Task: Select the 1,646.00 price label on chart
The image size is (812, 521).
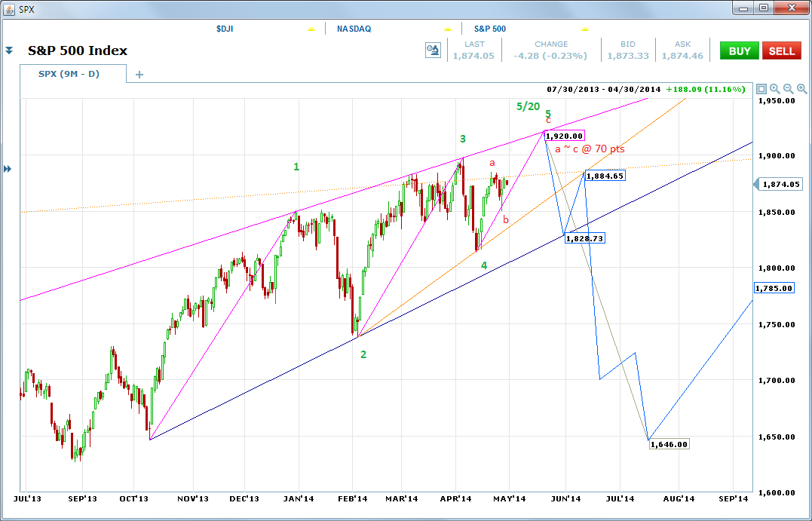Action: pyautogui.click(x=669, y=444)
